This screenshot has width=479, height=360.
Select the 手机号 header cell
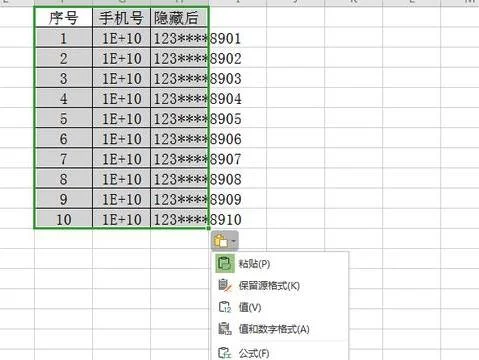(121, 17)
